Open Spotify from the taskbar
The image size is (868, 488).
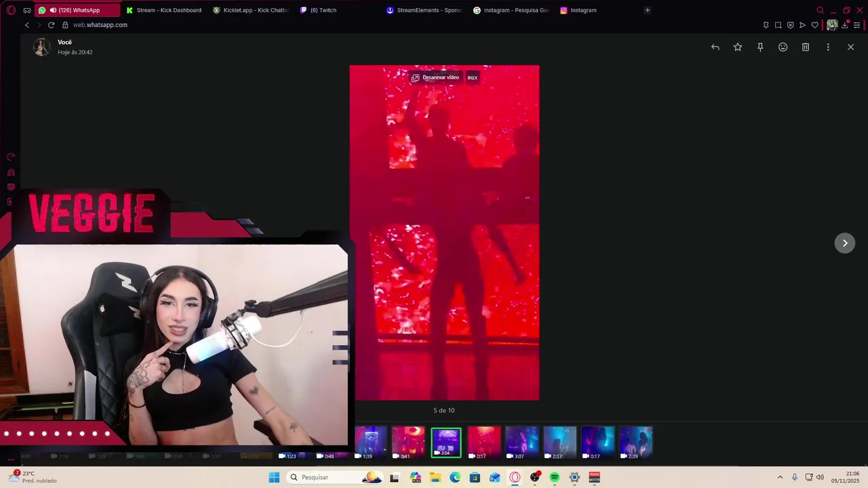pyautogui.click(x=555, y=478)
